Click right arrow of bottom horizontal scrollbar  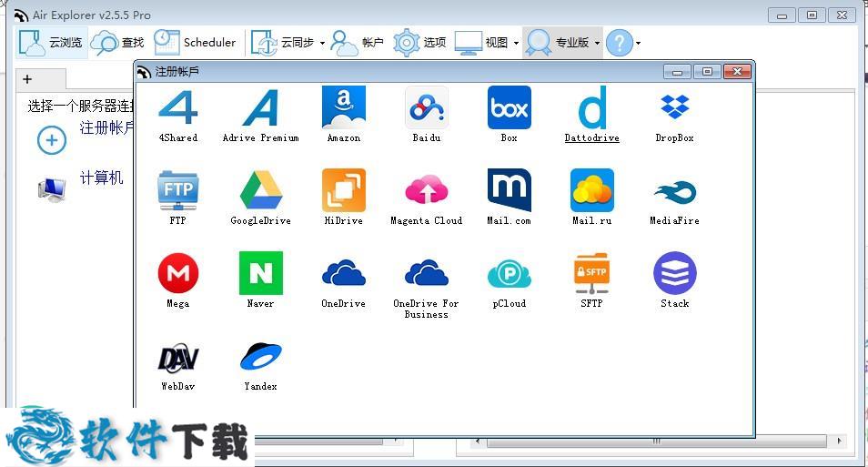point(839,441)
